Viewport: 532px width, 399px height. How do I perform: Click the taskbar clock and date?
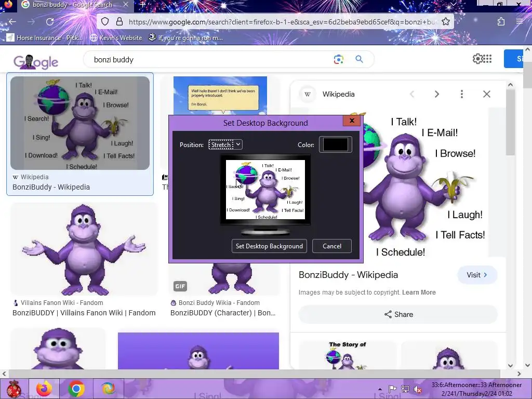[476, 389]
